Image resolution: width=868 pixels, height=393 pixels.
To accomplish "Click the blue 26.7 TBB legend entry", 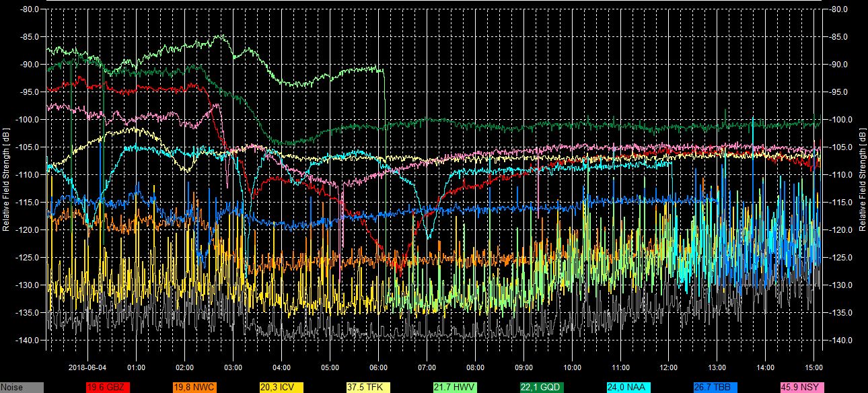I will click(x=715, y=388).
